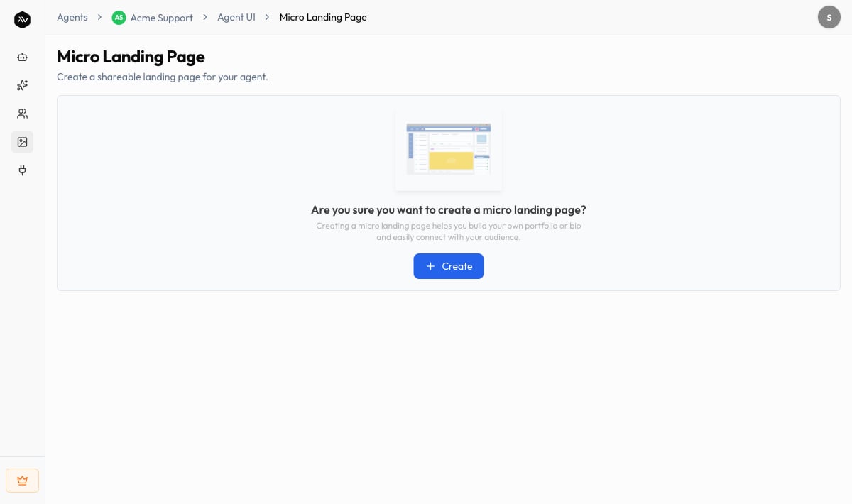Click the "Create a shareable landing page" subtitle
This screenshot has height=504, width=852.
coord(163,77)
